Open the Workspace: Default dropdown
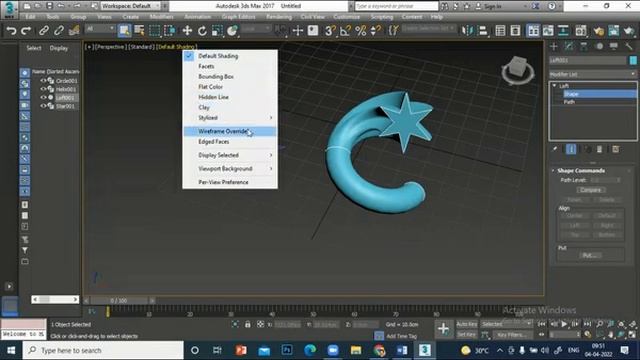The height and width of the screenshot is (360, 640). [x=131, y=6]
